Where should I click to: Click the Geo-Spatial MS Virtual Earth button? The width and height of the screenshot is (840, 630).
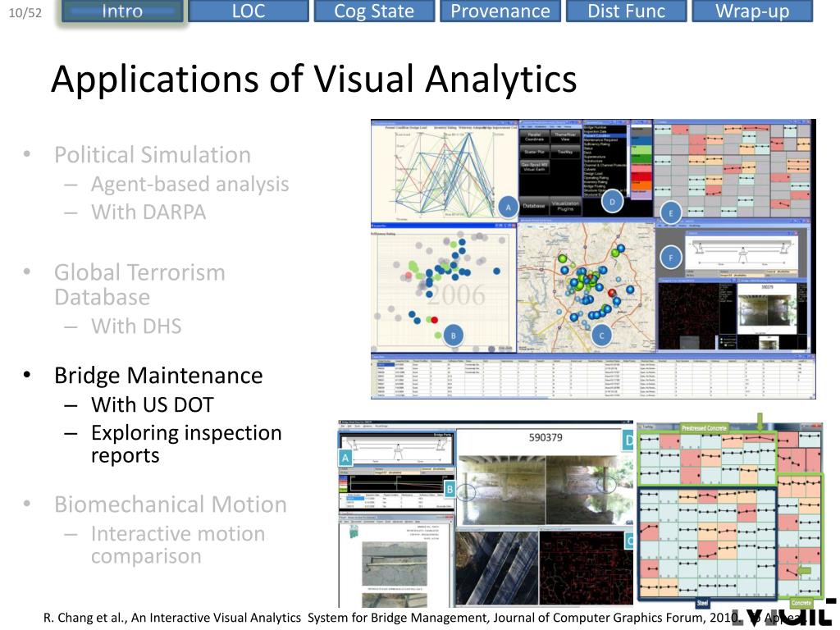pyautogui.click(x=534, y=167)
